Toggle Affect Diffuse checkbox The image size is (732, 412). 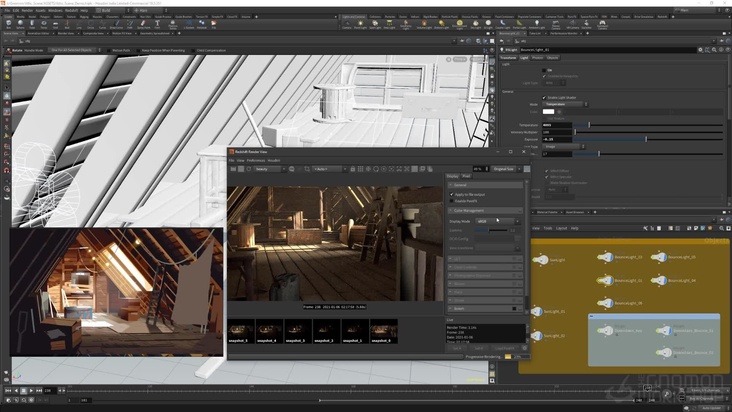click(x=547, y=171)
